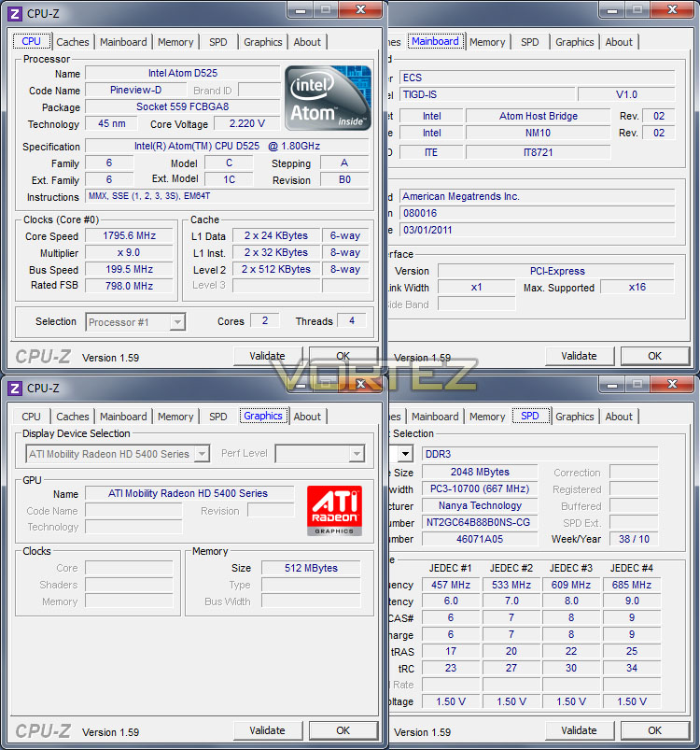This screenshot has height=750, width=700.
Task: Click the CPU-Z icon in the Graphics window title bar
Action: pyautogui.click(x=15, y=389)
